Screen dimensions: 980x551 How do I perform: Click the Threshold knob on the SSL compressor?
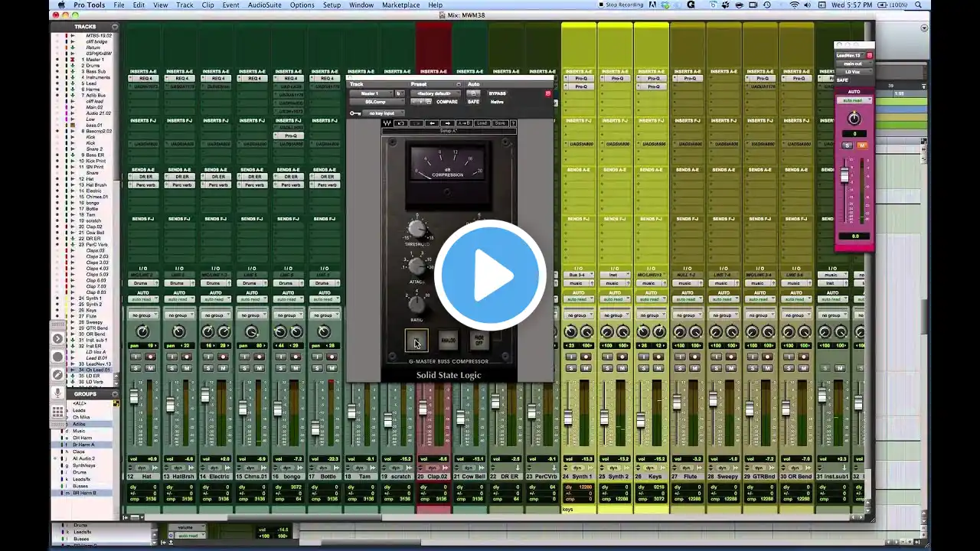(416, 228)
